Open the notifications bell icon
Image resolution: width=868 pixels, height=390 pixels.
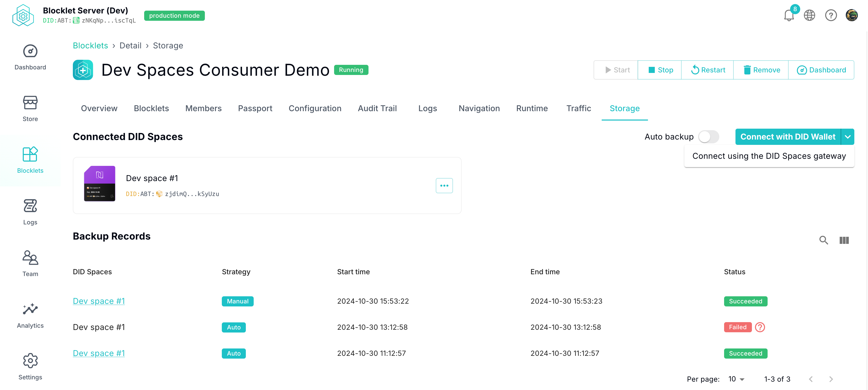[789, 15]
